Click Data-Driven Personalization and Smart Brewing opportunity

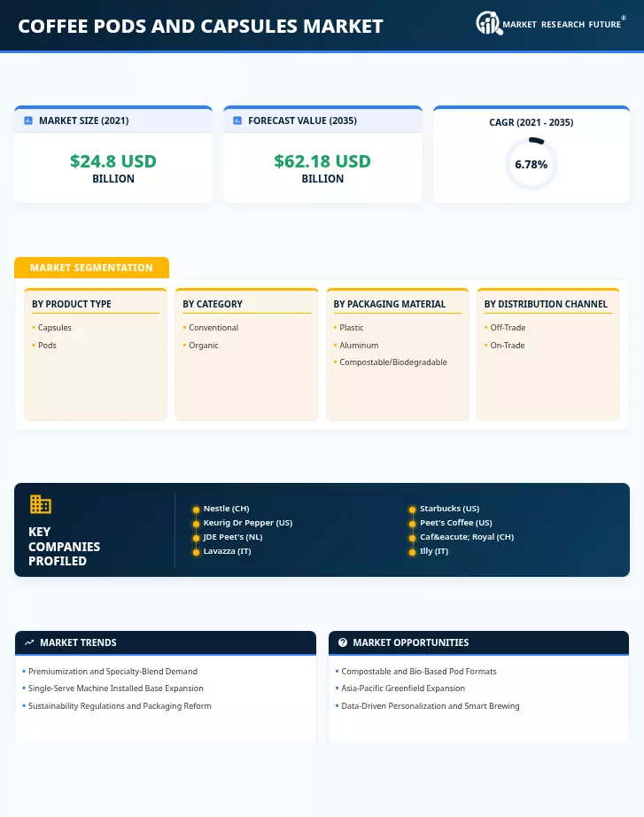click(x=431, y=706)
